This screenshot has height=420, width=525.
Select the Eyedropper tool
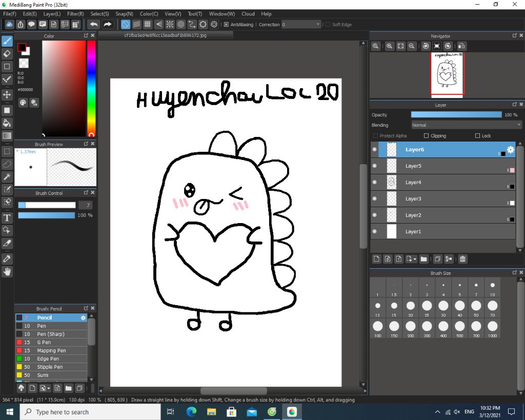7,258
